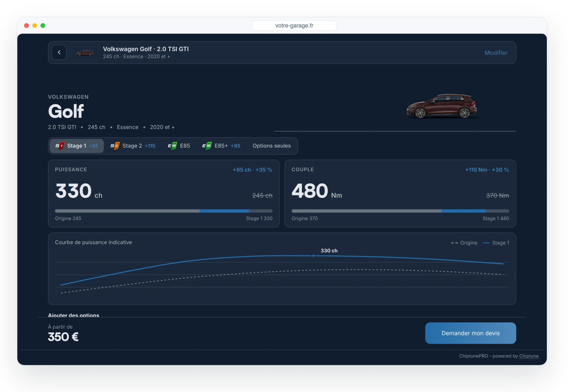
Task: Open the E85 tab
Action: point(179,146)
